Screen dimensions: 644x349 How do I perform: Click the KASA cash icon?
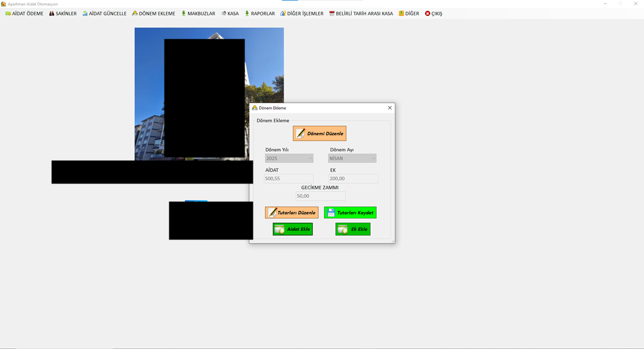[x=224, y=14]
